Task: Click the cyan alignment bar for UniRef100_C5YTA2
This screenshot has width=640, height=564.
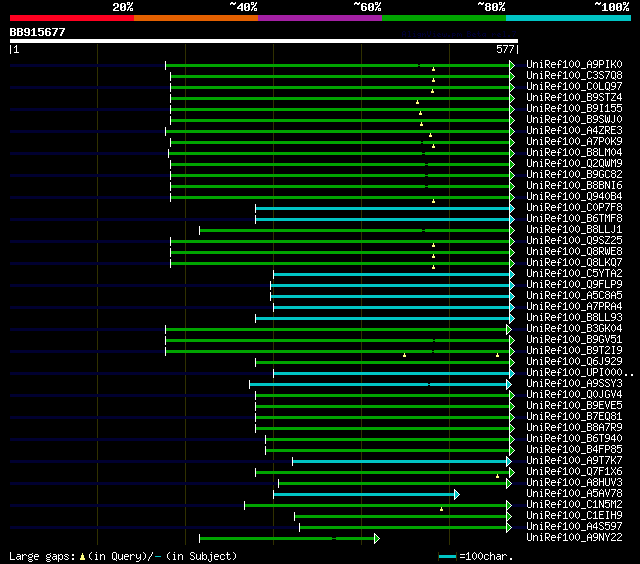Action: (x=392, y=275)
